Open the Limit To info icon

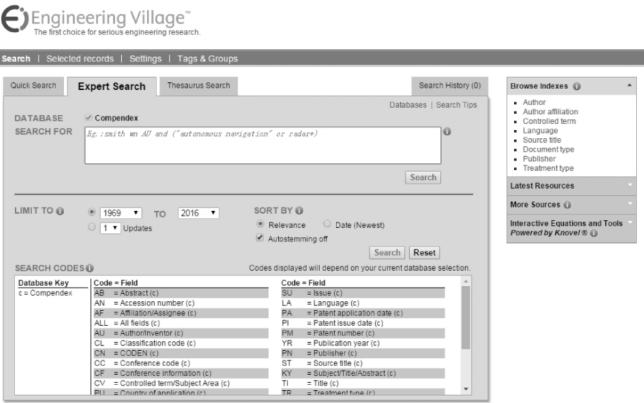click(60, 211)
